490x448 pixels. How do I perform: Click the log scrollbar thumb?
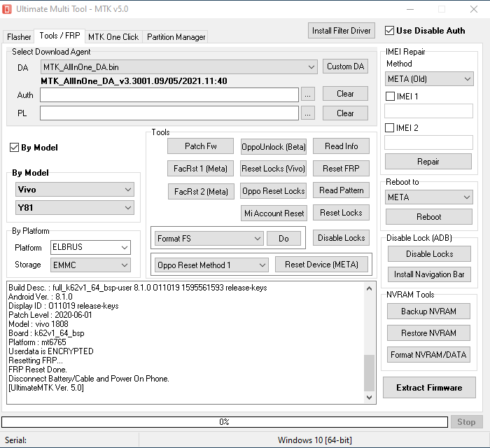[369, 373]
